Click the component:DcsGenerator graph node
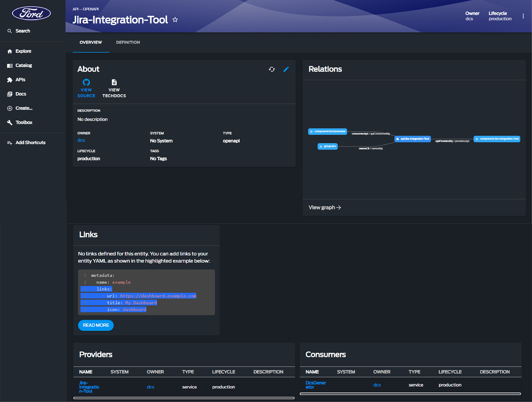This screenshot has width=532, height=402. [x=328, y=131]
